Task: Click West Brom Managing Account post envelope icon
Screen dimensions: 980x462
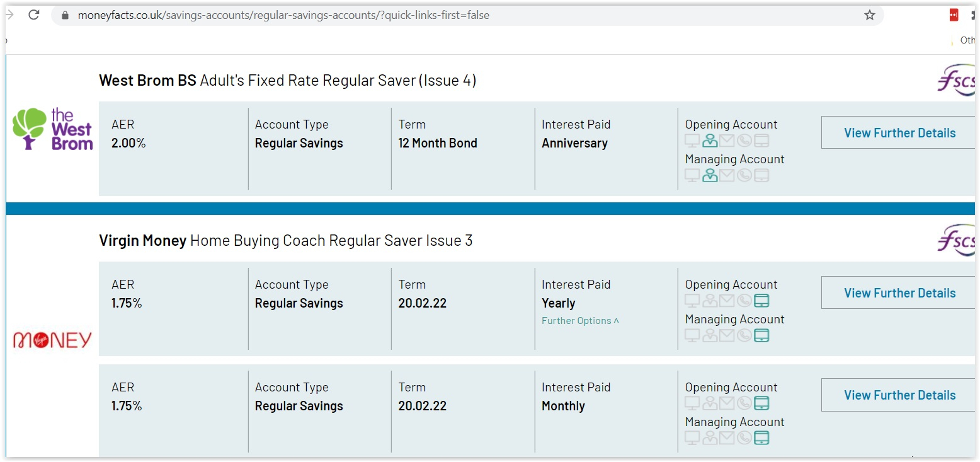Action: coord(727,176)
